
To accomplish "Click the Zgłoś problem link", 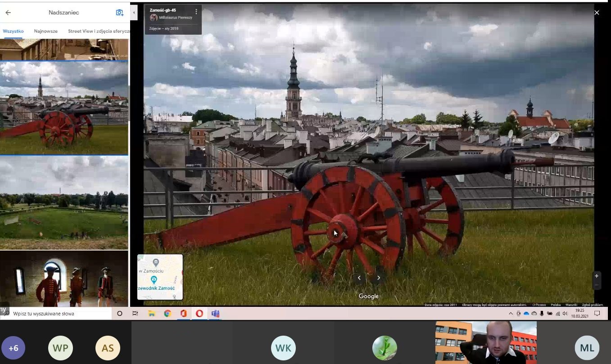I will (592, 305).
